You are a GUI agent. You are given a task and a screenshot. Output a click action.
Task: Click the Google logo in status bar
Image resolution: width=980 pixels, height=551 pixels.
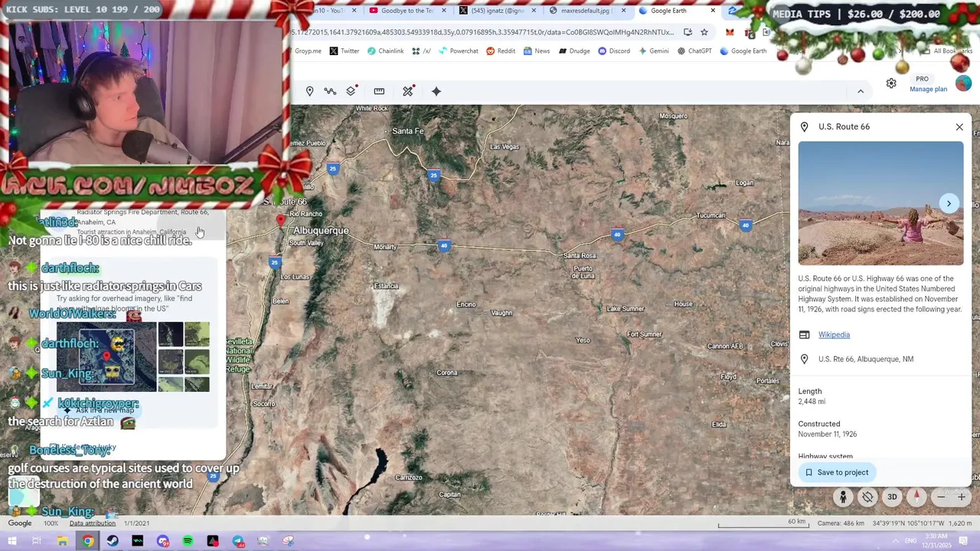click(x=20, y=523)
